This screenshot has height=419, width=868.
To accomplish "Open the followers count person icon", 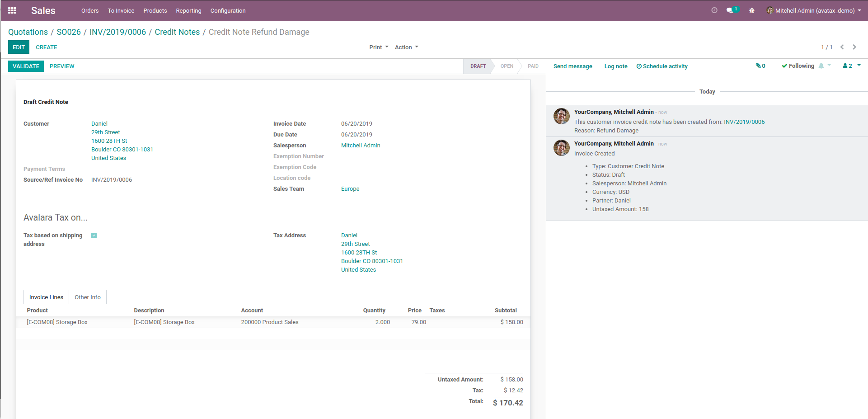I will [x=848, y=66].
